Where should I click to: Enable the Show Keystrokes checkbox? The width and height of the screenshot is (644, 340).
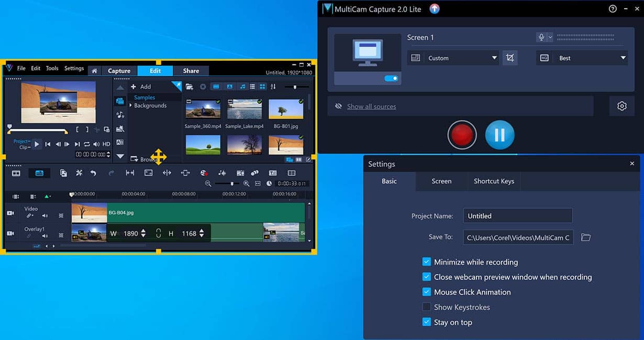click(426, 307)
